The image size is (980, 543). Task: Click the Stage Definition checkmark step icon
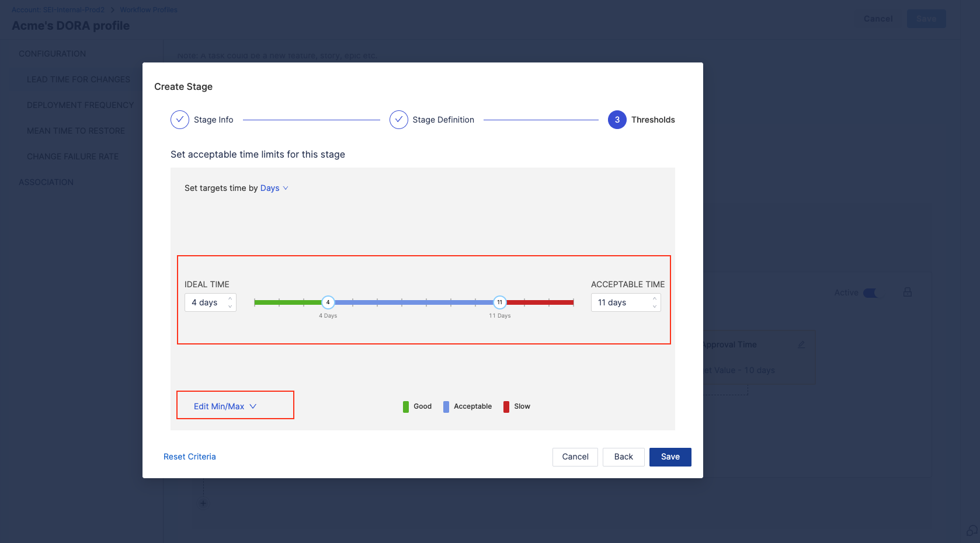pos(399,120)
